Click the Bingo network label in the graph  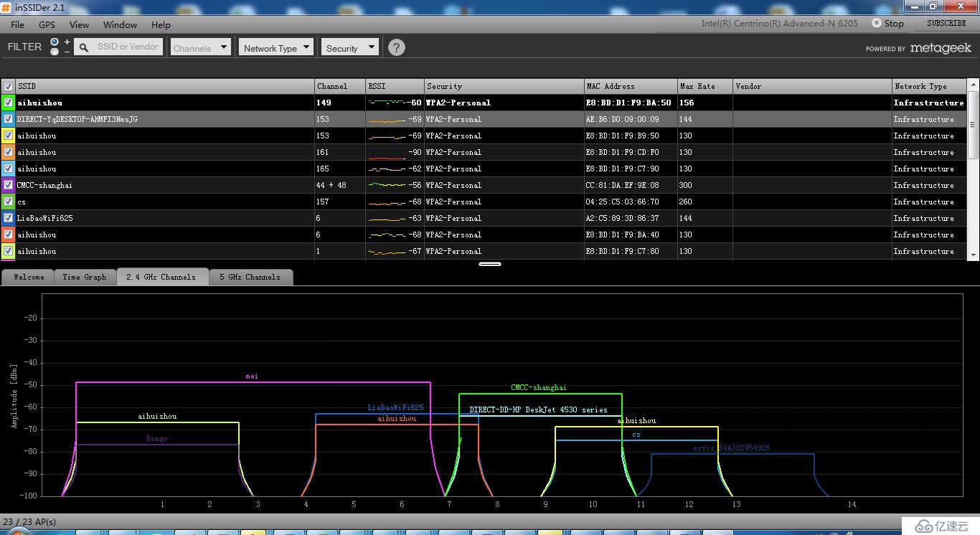(156, 438)
